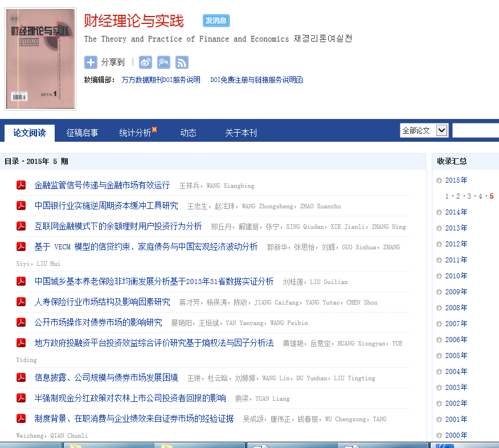499x448 pixels.
Task: Click the plus share icon beside 分享到
Action: click(x=91, y=63)
